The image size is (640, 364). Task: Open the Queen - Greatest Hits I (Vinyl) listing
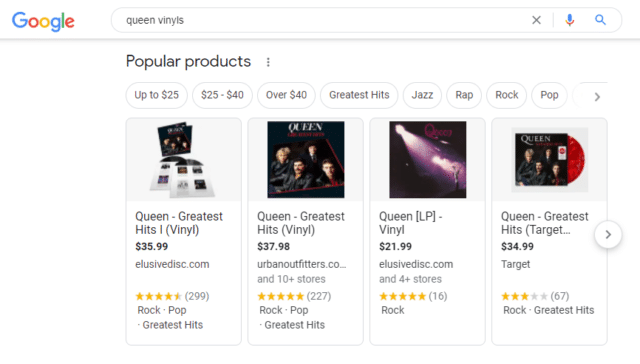click(179, 223)
